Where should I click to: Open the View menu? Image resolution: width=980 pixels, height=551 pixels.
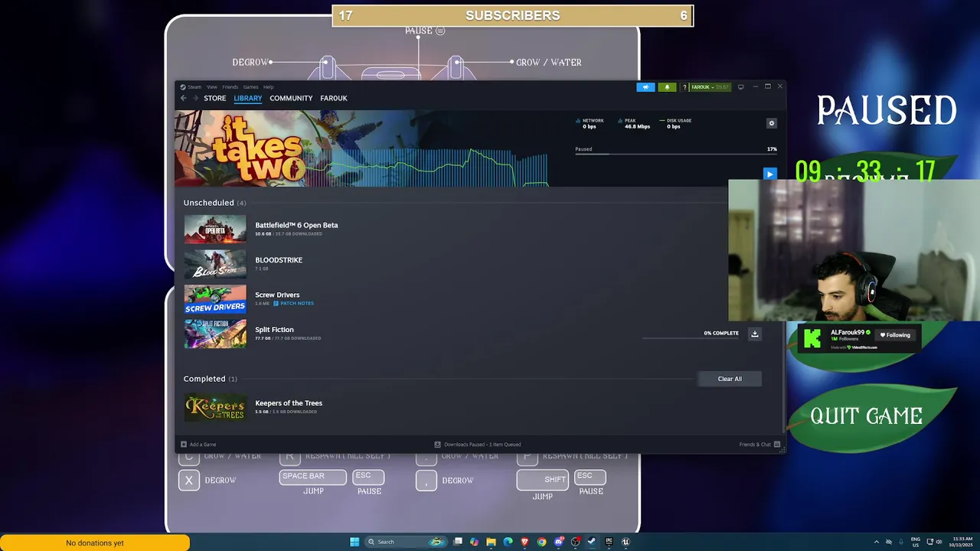[x=212, y=87]
